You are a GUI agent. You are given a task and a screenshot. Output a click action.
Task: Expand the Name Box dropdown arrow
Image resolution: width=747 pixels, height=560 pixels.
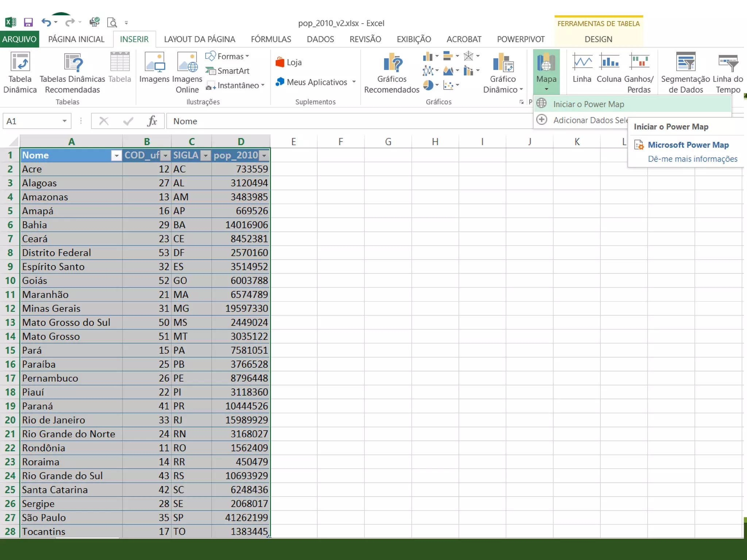(64, 121)
